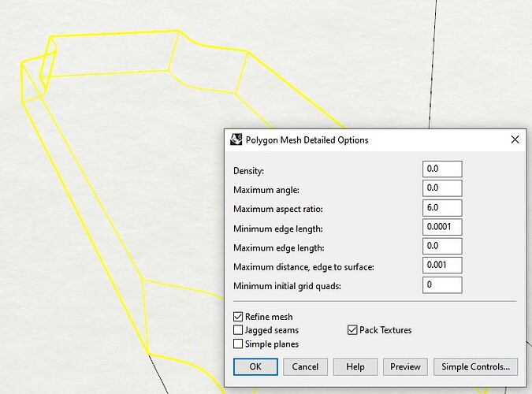The image size is (532, 394).
Task: Disable the Pack Textures checkbox
Action: (352, 330)
